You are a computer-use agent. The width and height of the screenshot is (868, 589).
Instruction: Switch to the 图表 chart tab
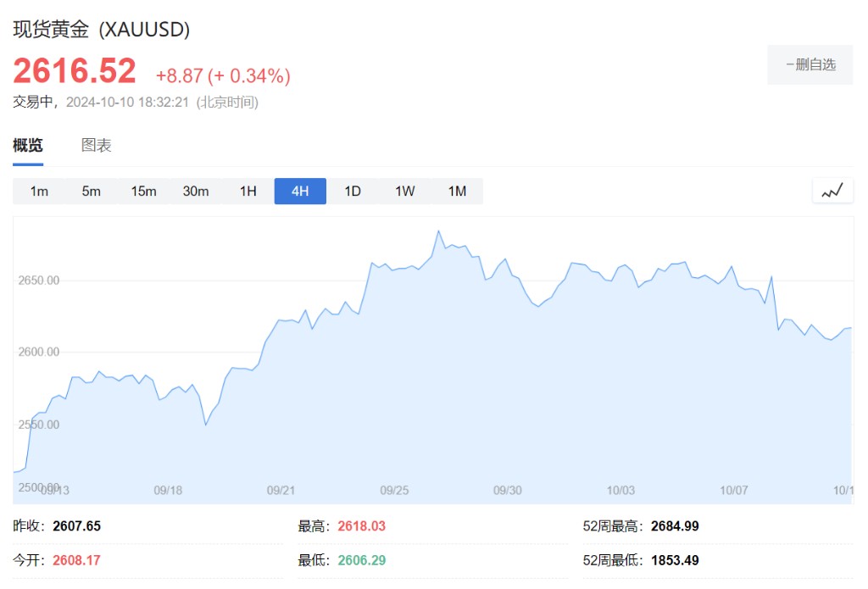tap(97, 146)
